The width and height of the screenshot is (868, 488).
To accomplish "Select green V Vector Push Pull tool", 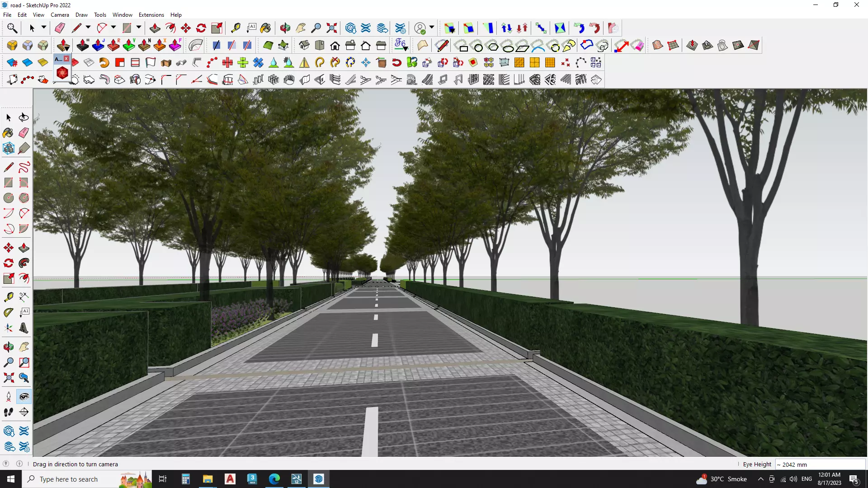I will [129, 45].
